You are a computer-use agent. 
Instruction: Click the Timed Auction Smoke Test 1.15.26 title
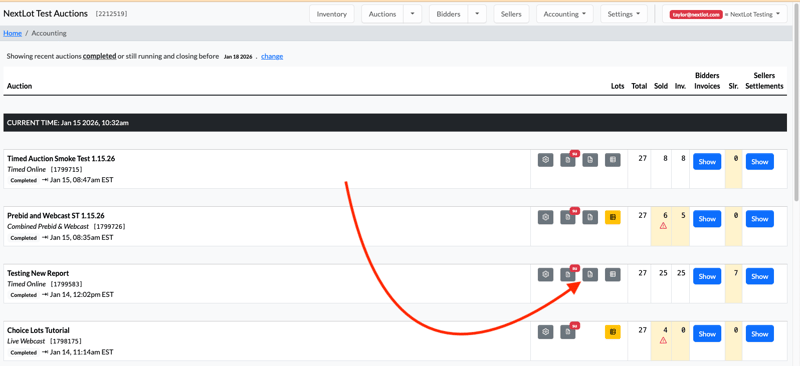[61, 158]
